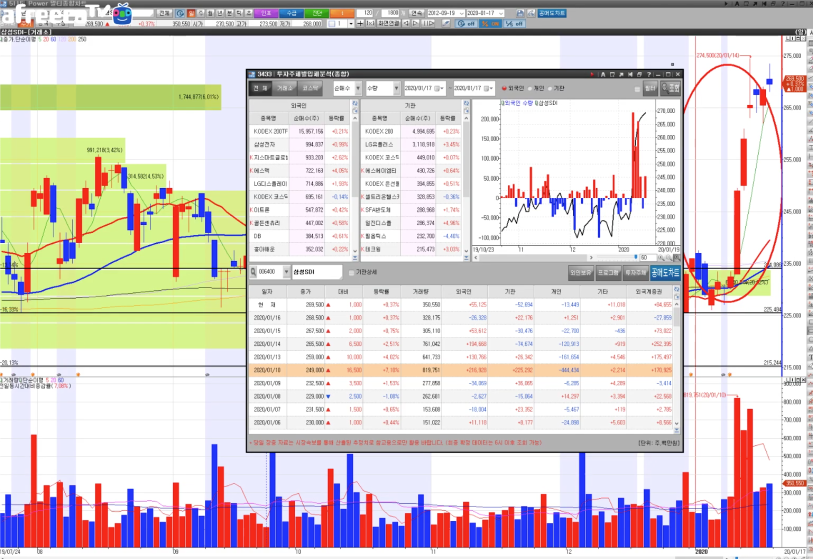813x559 pixels.
Task: Click the 삼성SDI stock name field
Action: click(x=316, y=272)
